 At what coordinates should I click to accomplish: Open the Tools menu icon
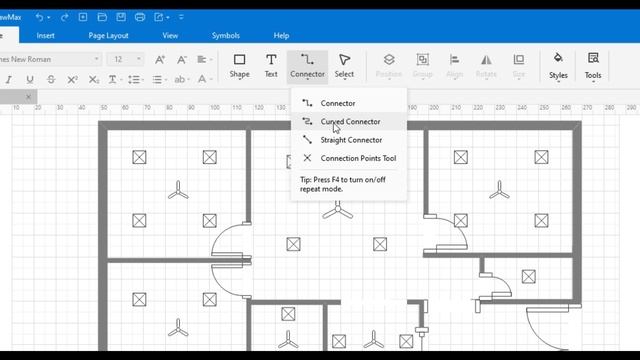point(593,66)
